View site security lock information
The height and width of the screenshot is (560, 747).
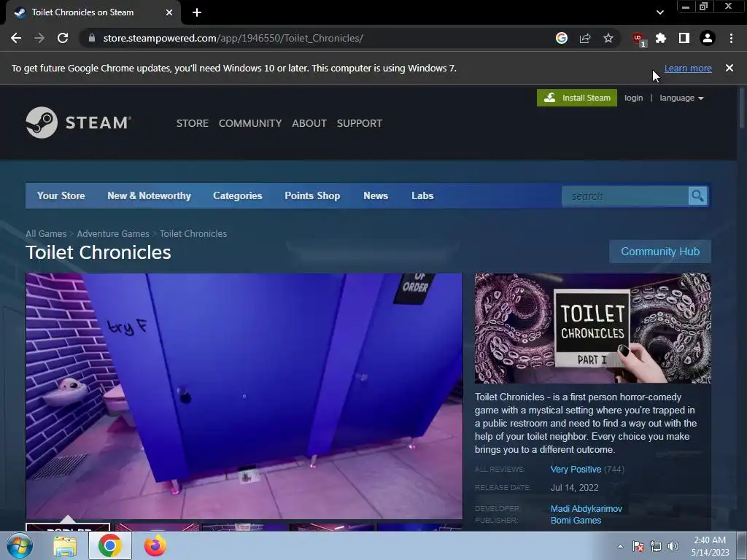tap(92, 38)
